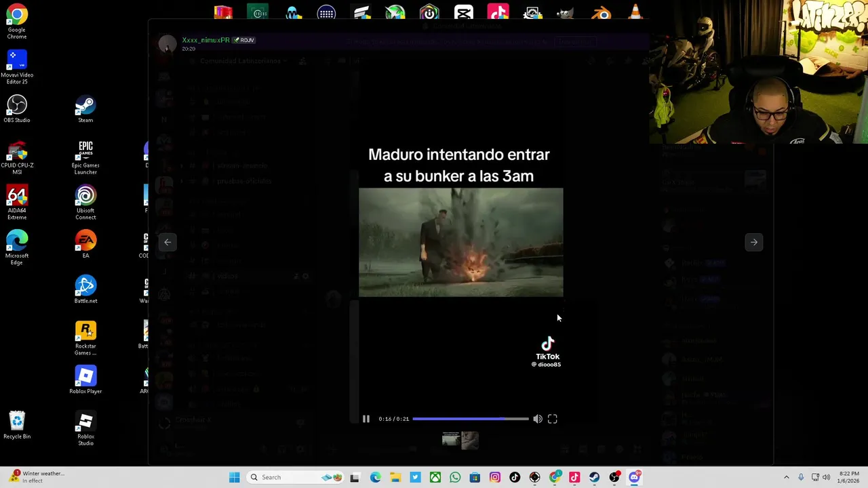This screenshot has width=868, height=488.
Task: Switch to Discord on the taskbar
Action: pos(634,477)
